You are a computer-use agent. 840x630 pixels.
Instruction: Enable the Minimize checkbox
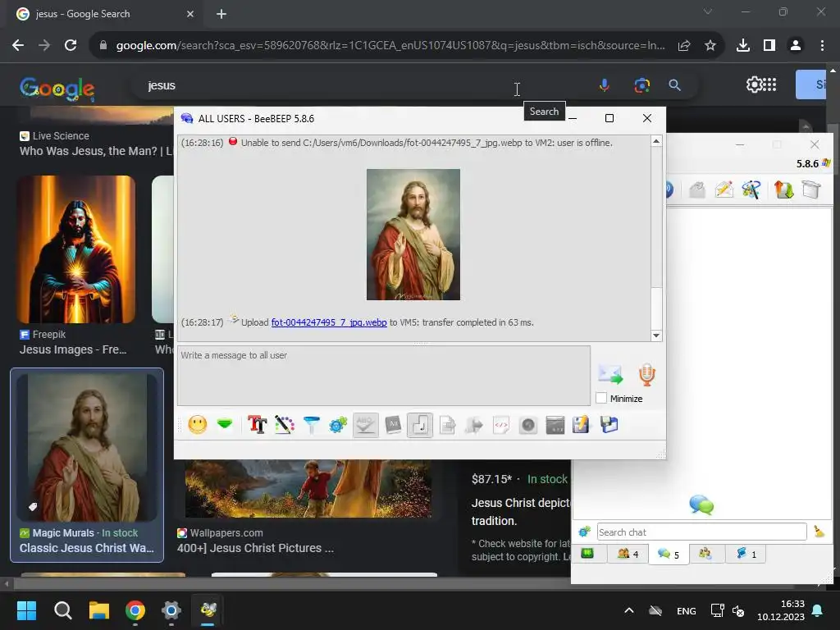[x=601, y=399]
